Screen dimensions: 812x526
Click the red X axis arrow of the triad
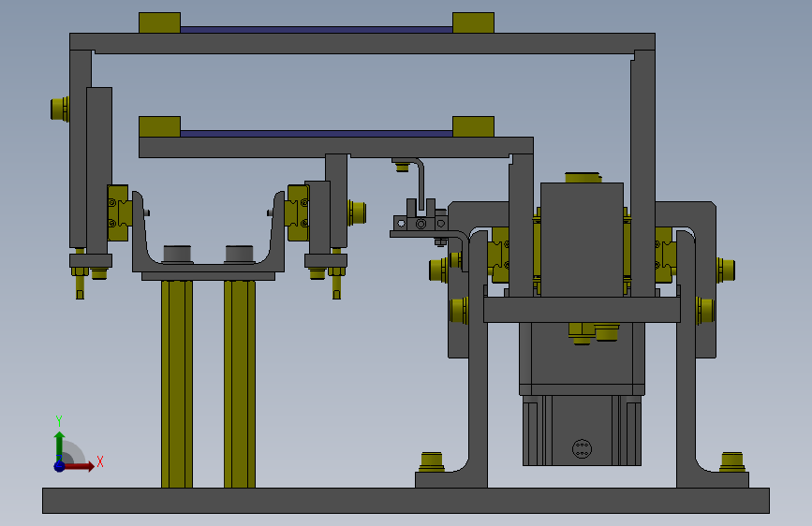pyautogui.click(x=79, y=466)
